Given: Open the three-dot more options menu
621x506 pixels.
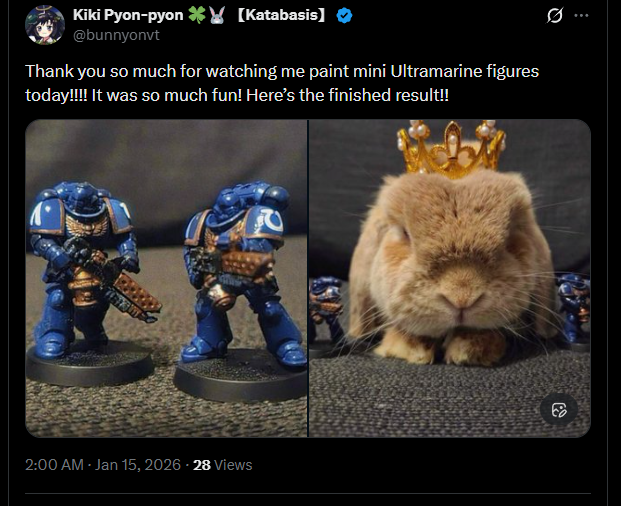Looking at the screenshot, I should pyautogui.click(x=581, y=15).
